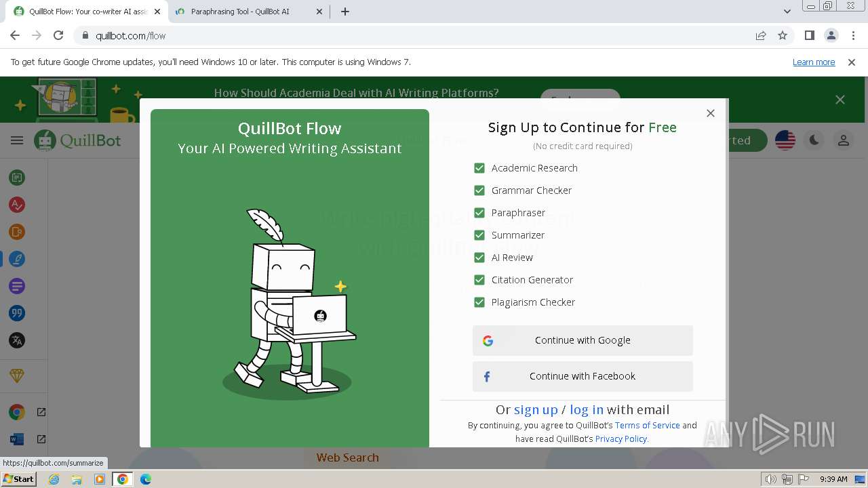The image size is (868, 488).
Task: Toggle the Academic Research checkbox
Action: (479, 168)
